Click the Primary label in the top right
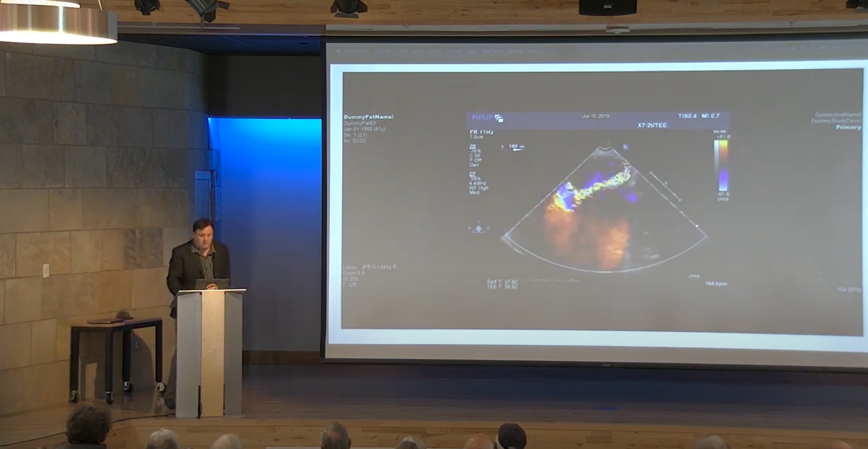This screenshot has height=449, width=868. pyautogui.click(x=848, y=127)
